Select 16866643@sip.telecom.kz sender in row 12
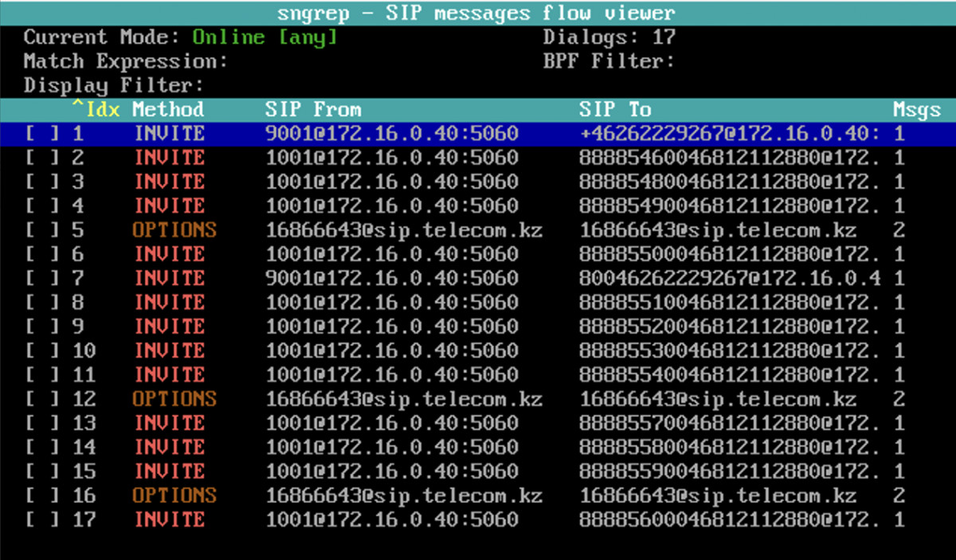 pos(404,399)
